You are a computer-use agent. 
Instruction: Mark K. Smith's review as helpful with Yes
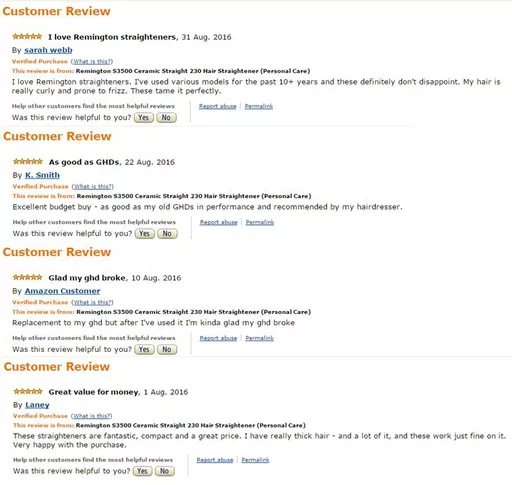pos(145,233)
